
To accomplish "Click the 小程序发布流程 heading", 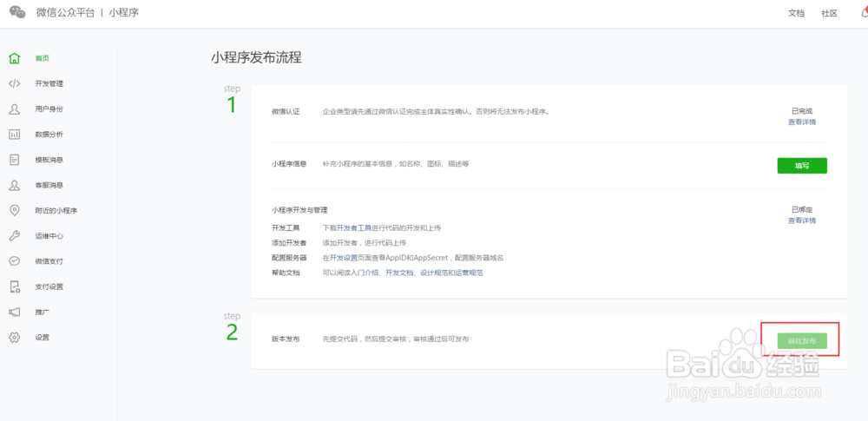I will pyautogui.click(x=256, y=57).
